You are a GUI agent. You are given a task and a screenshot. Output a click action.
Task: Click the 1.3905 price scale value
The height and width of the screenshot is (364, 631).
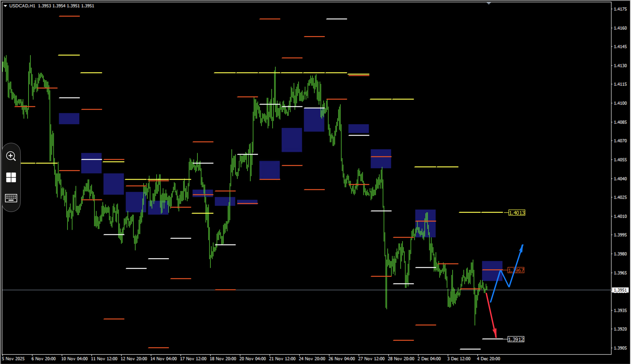click(620, 348)
